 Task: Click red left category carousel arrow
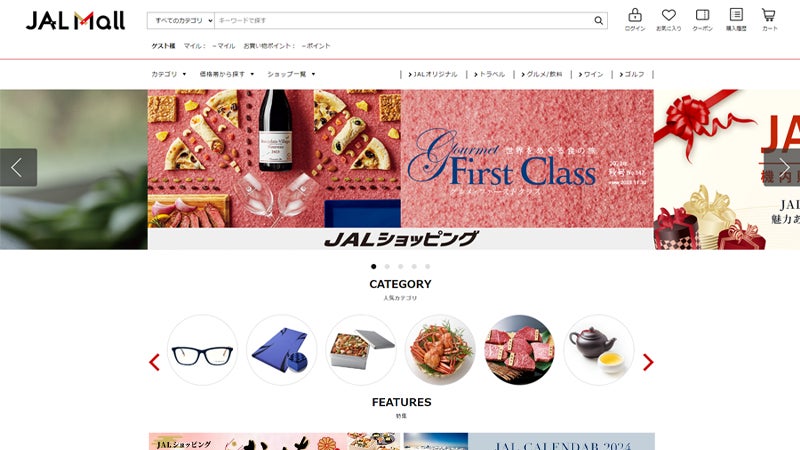point(154,362)
